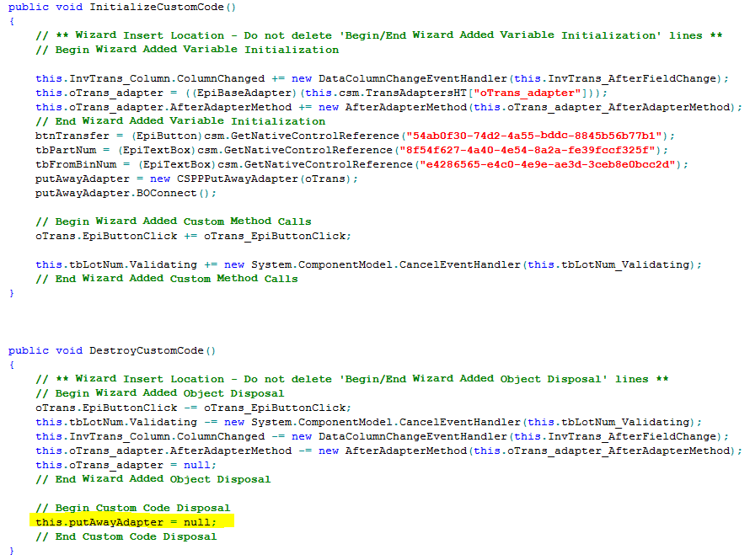Click the tbLotNum.Validating -= line

368,423
